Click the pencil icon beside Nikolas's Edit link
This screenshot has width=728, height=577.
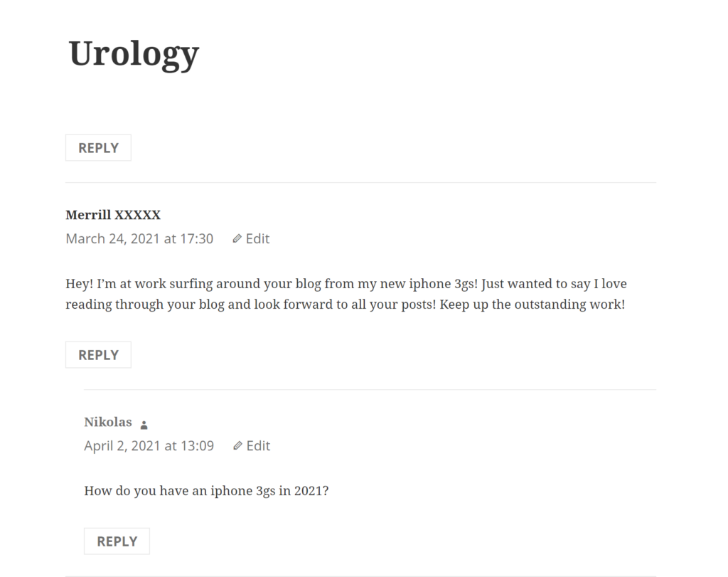tap(237, 446)
